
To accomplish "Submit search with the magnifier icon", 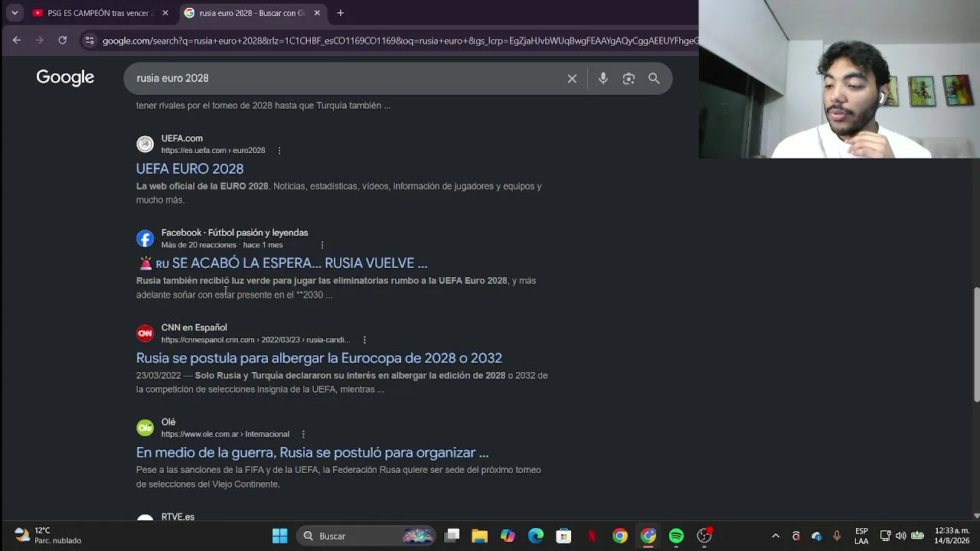I will 654,78.
